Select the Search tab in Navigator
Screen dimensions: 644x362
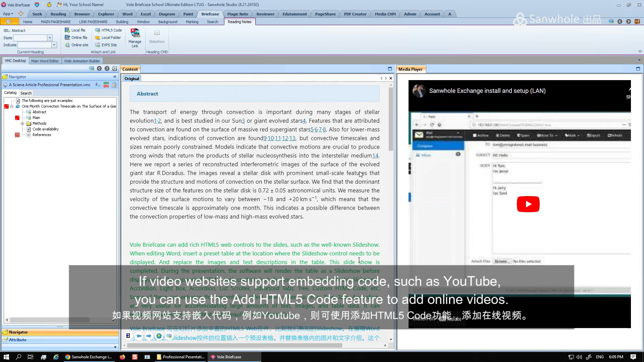pos(26,93)
